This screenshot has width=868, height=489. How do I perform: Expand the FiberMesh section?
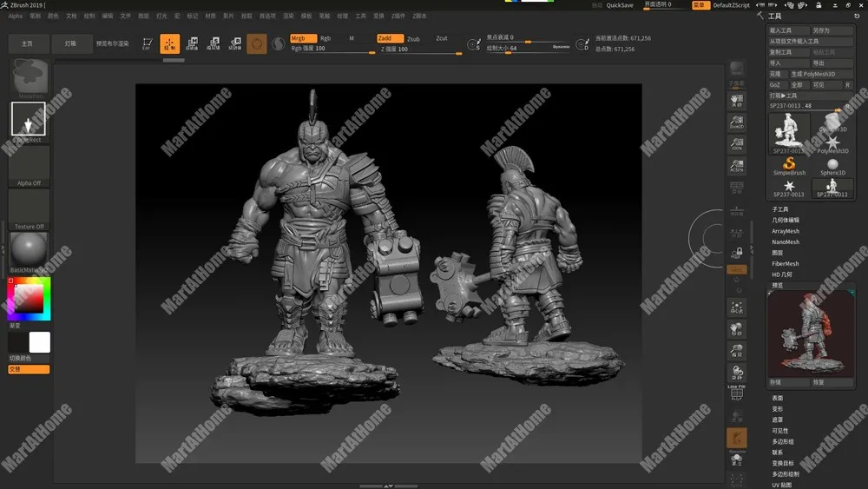click(786, 264)
